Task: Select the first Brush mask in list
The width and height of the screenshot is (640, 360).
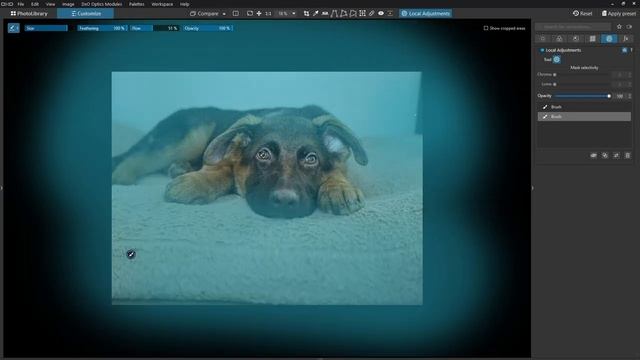Action: point(584,107)
